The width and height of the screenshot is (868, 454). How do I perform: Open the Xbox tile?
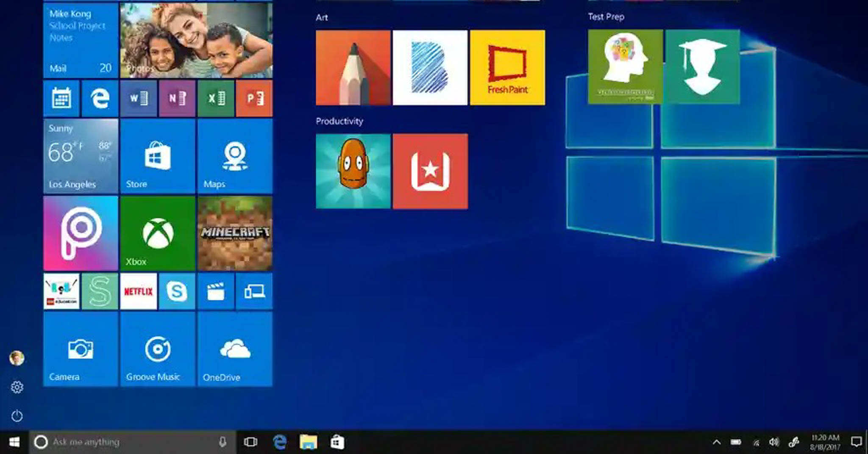(x=158, y=233)
